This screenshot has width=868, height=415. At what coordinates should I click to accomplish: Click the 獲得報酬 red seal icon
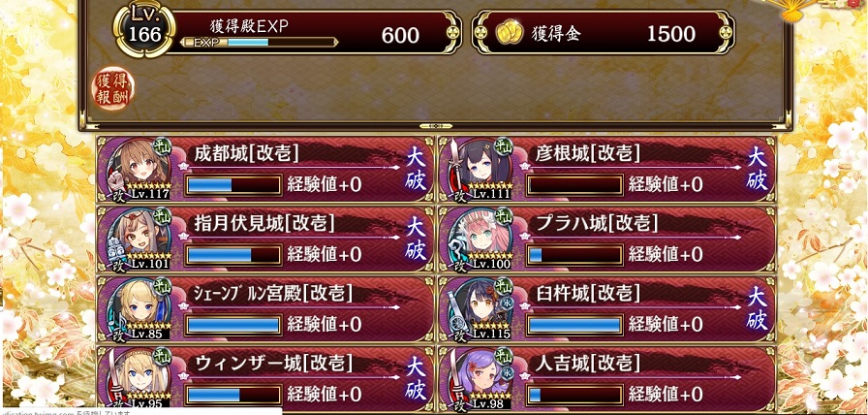[x=113, y=88]
